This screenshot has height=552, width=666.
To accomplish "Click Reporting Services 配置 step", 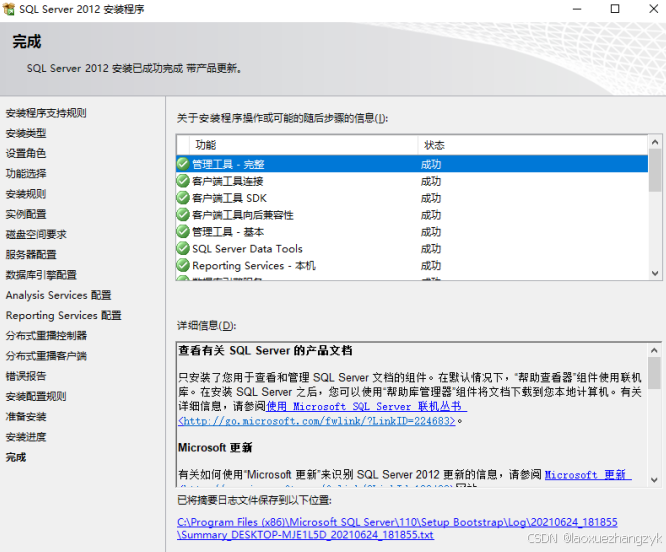I will click(63, 315).
